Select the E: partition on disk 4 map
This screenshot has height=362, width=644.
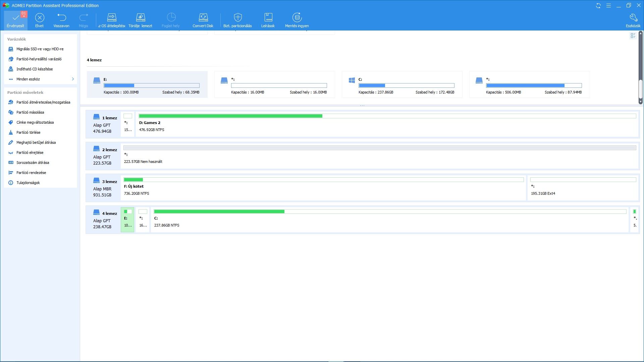click(127, 220)
